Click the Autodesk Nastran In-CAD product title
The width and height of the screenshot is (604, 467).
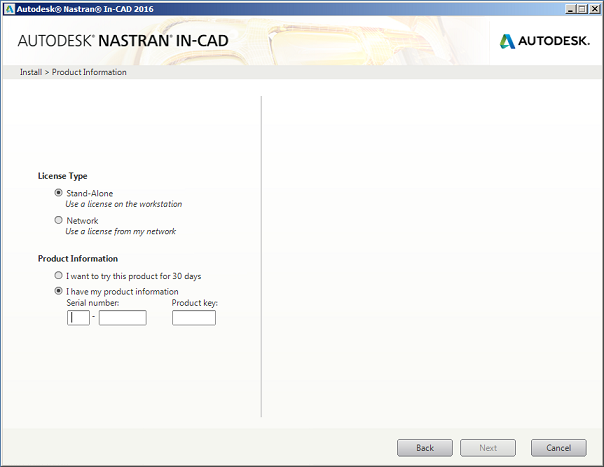[x=123, y=41]
